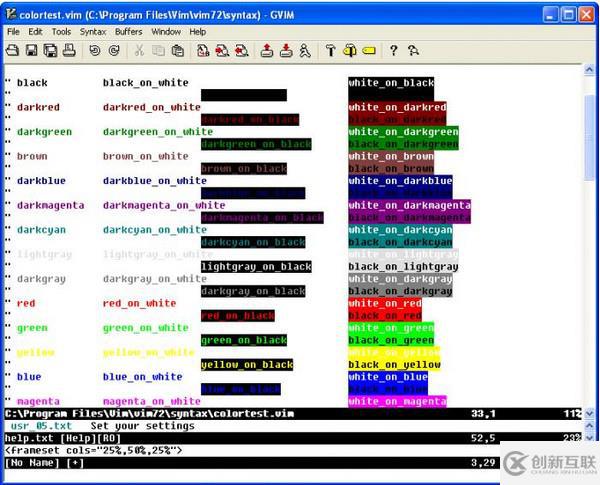Click the 'white_on_darkred' sample
600x485 pixels.
tap(397, 107)
